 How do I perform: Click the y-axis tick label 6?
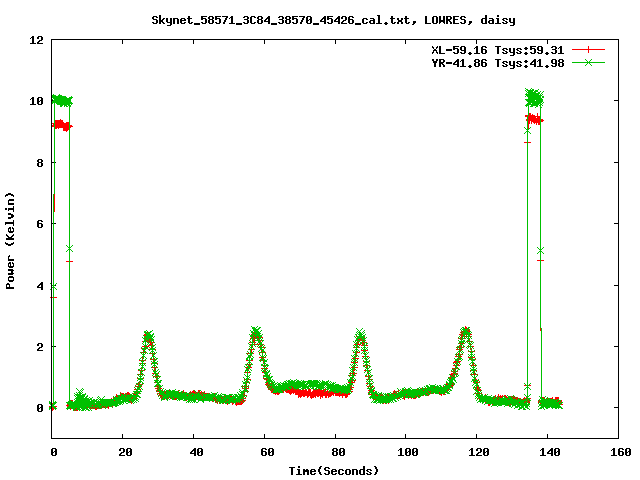point(39,224)
